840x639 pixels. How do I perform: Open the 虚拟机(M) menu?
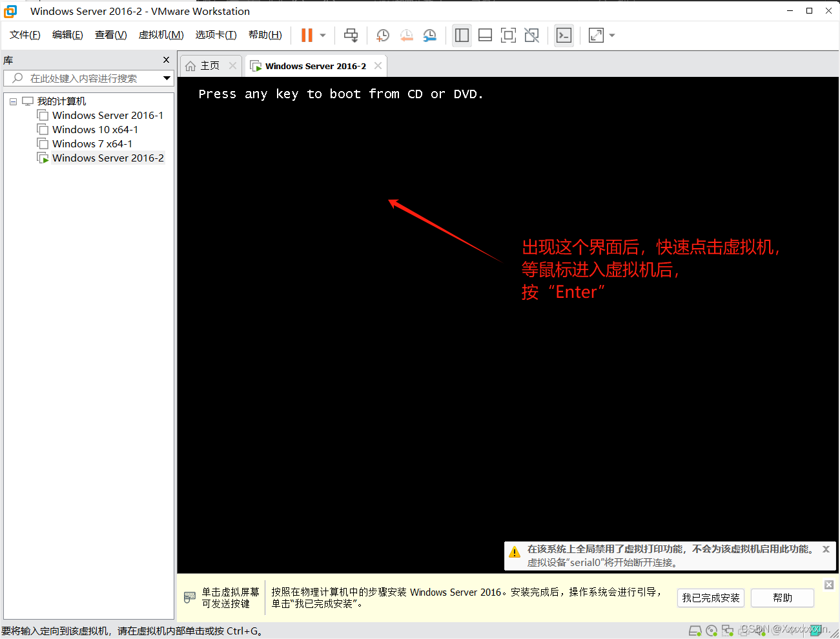pos(161,35)
